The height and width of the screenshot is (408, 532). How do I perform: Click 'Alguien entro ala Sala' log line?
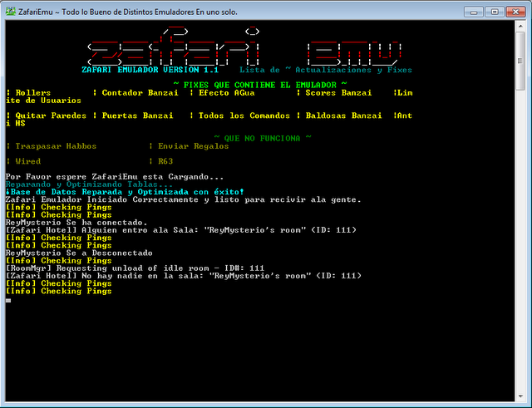click(x=181, y=230)
